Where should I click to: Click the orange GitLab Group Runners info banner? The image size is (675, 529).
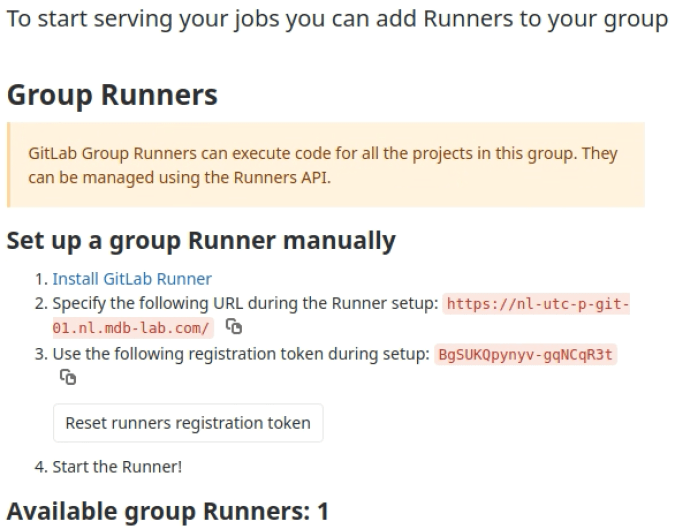(325, 165)
